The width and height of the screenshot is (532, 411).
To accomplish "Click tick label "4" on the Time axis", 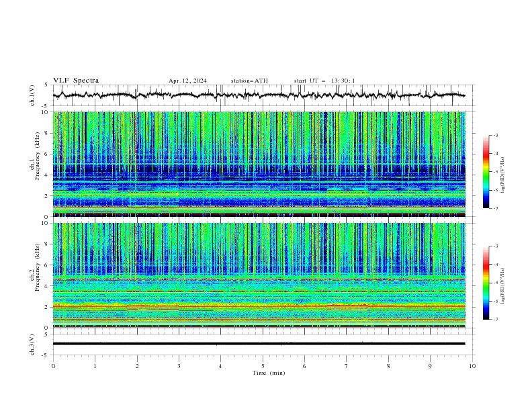I will tap(220, 366).
